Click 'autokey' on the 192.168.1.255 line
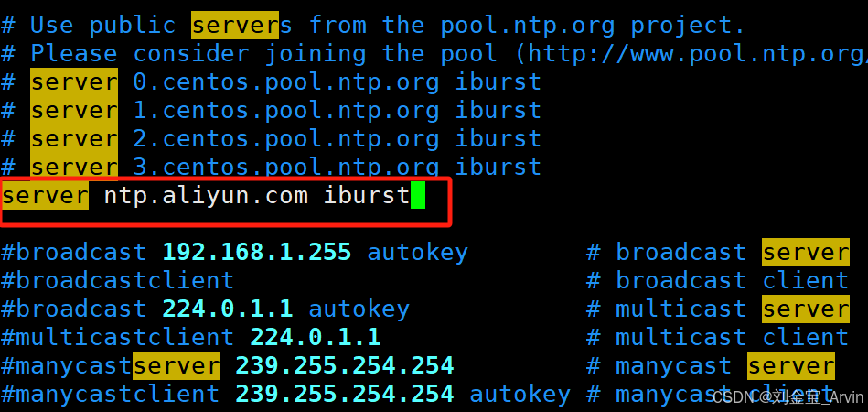 coord(418,253)
